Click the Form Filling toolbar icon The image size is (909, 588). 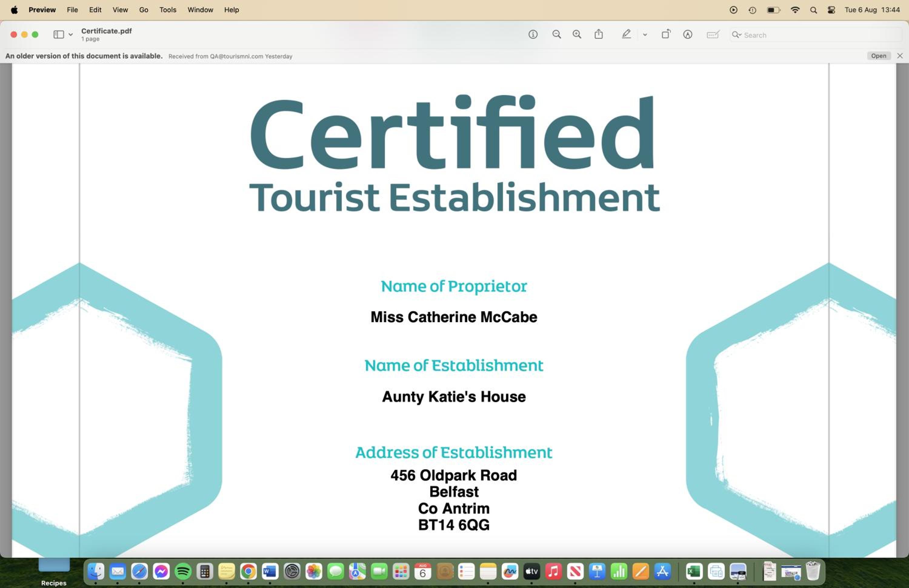[713, 35]
